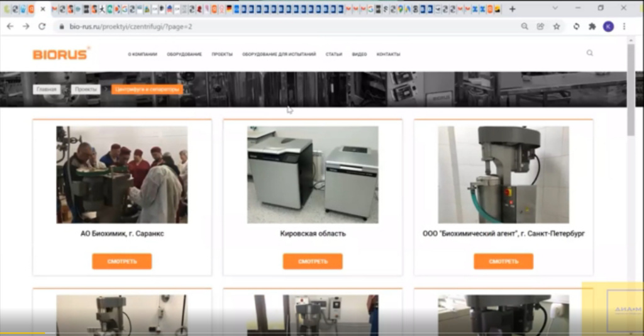Viewport: 644px width, 336px height.
Task: Open the Chrome three-dot menu
Action: pyautogui.click(x=624, y=26)
